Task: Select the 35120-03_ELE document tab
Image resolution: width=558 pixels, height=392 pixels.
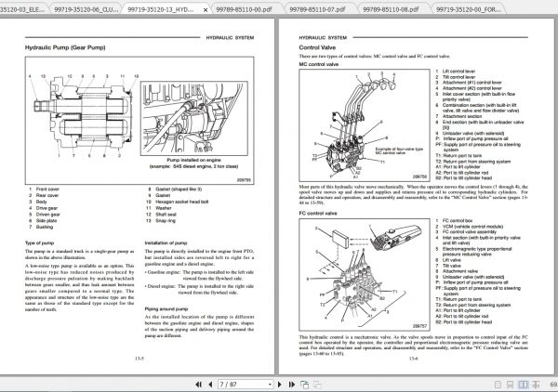Action: [x=22, y=9]
